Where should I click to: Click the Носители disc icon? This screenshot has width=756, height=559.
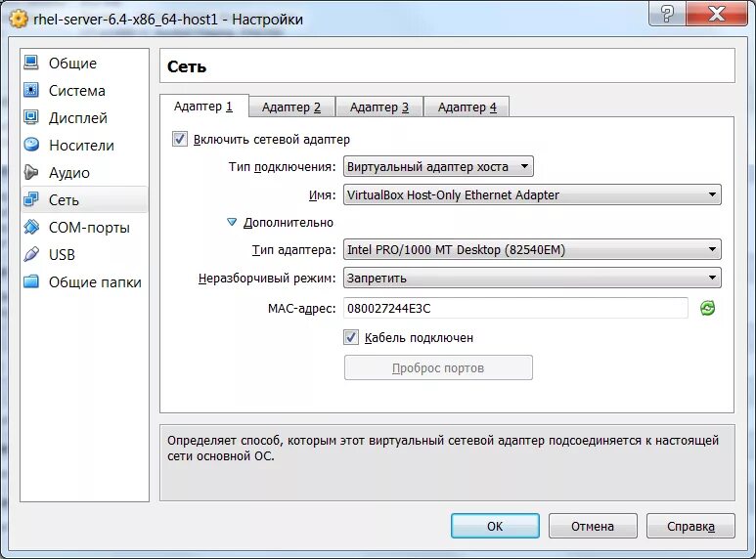31,145
